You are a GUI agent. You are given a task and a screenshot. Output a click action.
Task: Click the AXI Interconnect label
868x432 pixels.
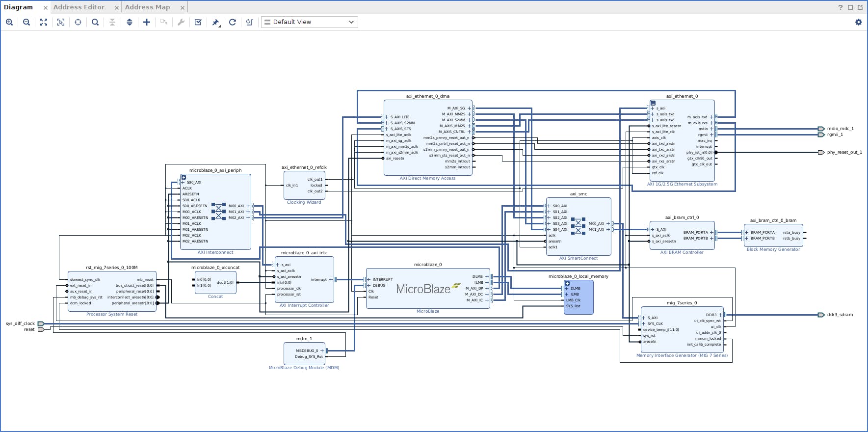pyautogui.click(x=215, y=252)
